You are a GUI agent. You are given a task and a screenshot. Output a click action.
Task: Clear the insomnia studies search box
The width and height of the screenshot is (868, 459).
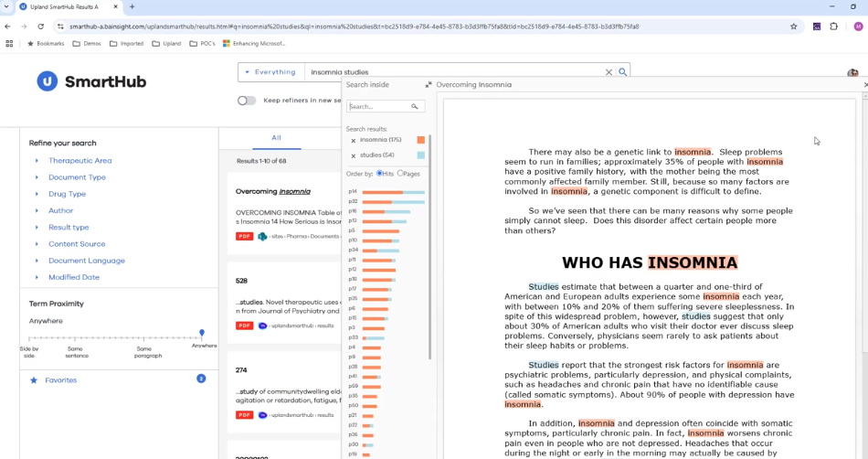[x=609, y=72]
